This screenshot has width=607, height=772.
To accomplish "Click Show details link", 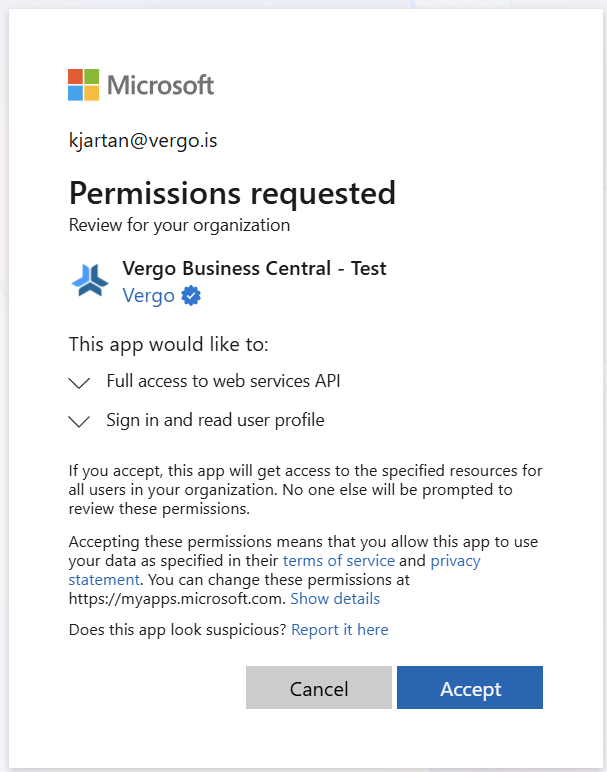I will coord(335,598).
